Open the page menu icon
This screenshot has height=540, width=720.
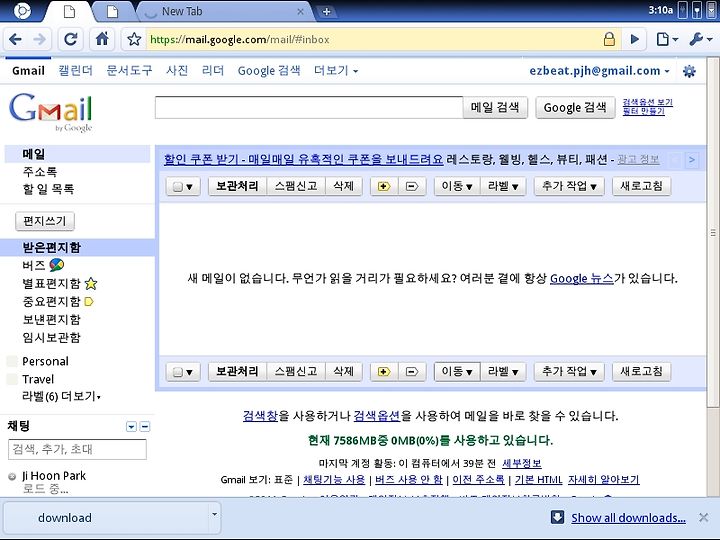pyautogui.click(x=667, y=39)
